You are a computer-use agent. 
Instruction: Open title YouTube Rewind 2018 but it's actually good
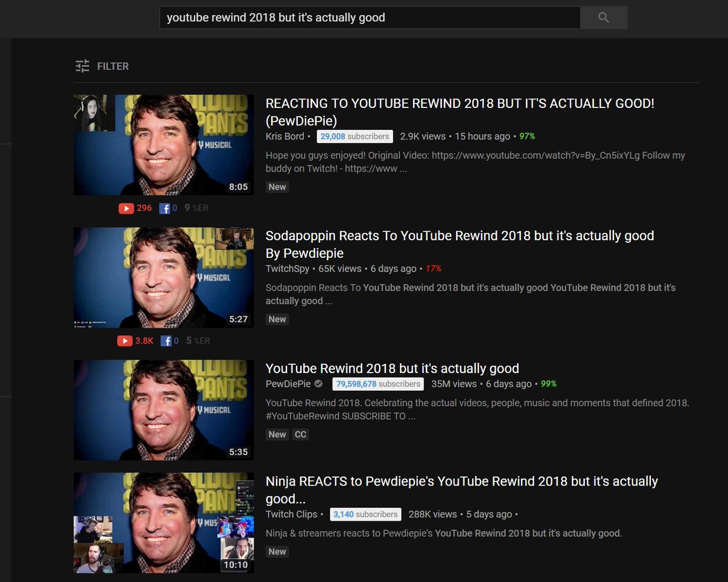pyautogui.click(x=393, y=368)
